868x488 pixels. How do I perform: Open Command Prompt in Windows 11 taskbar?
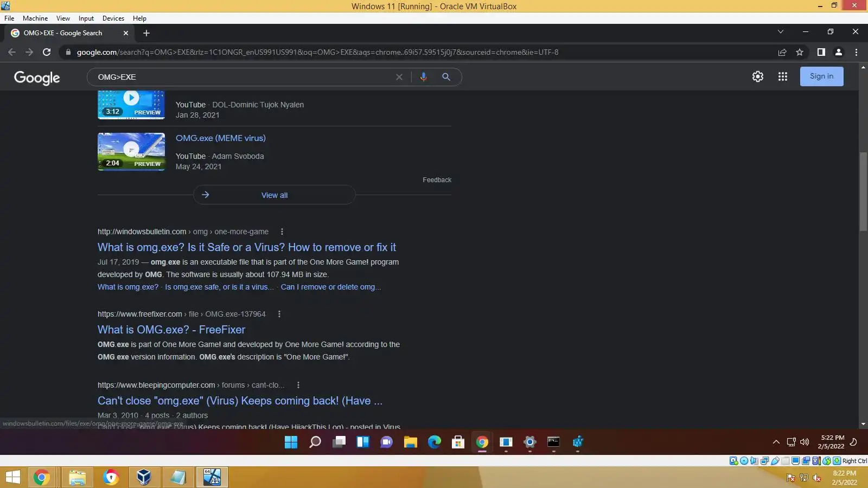tap(553, 442)
